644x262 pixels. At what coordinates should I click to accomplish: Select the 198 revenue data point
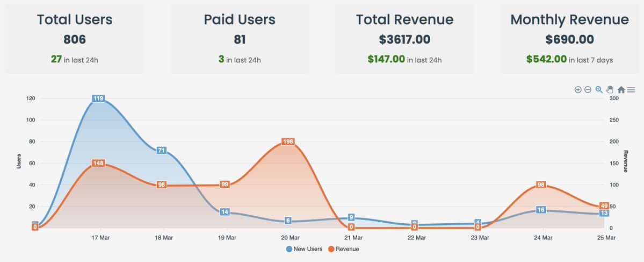(x=288, y=141)
